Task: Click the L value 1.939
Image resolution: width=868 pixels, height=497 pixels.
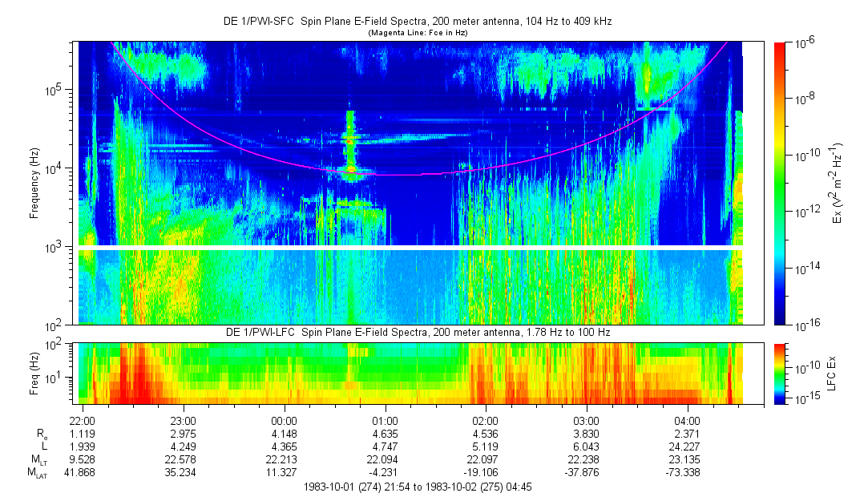Action: 83,446
